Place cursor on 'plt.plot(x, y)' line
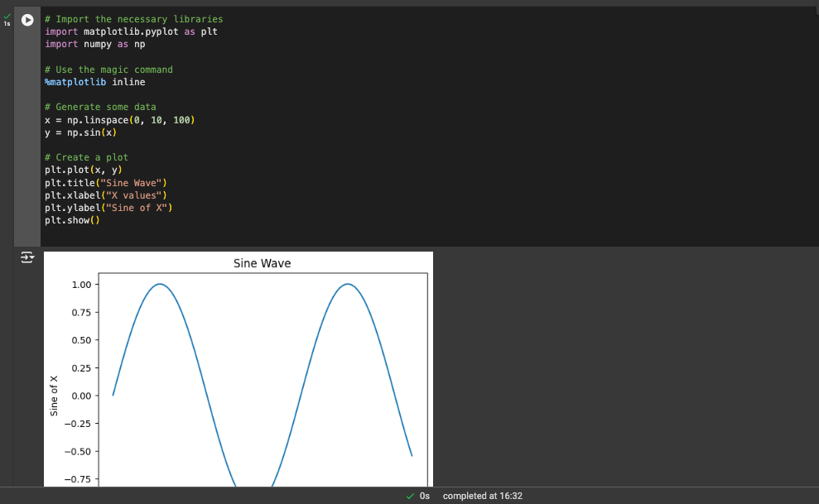Viewport: 819px width, 504px height. pyautogui.click(x=83, y=170)
